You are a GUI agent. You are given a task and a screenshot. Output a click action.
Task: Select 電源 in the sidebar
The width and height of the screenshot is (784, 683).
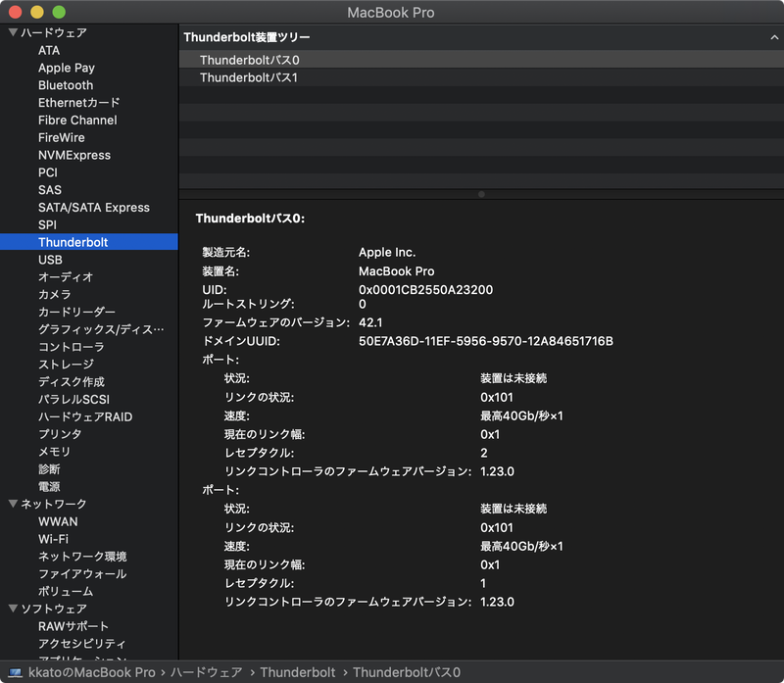[49, 486]
